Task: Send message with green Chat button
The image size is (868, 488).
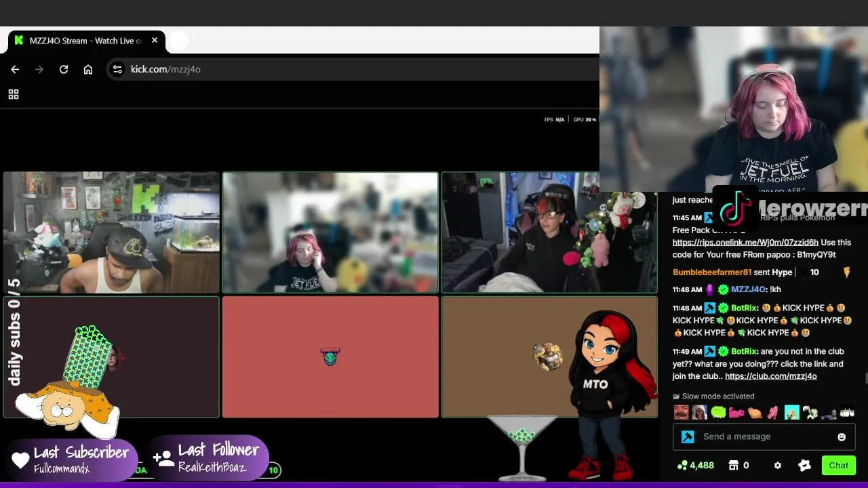Action: [x=838, y=466]
